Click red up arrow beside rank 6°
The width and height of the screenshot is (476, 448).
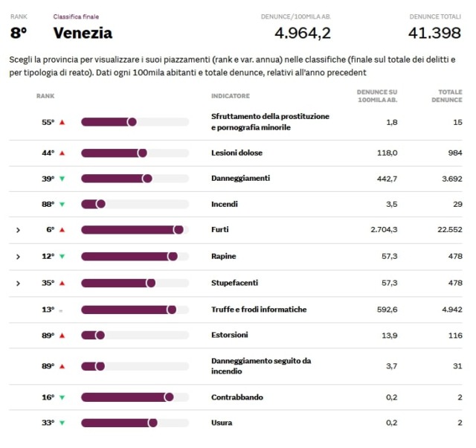(62, 230)
